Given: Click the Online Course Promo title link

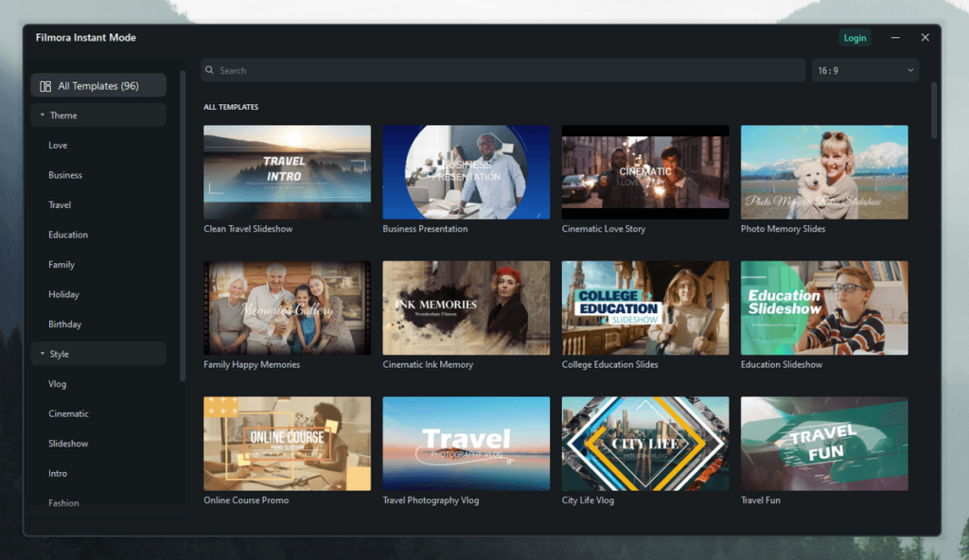Looking at the screenshot, I should point(246,500).
